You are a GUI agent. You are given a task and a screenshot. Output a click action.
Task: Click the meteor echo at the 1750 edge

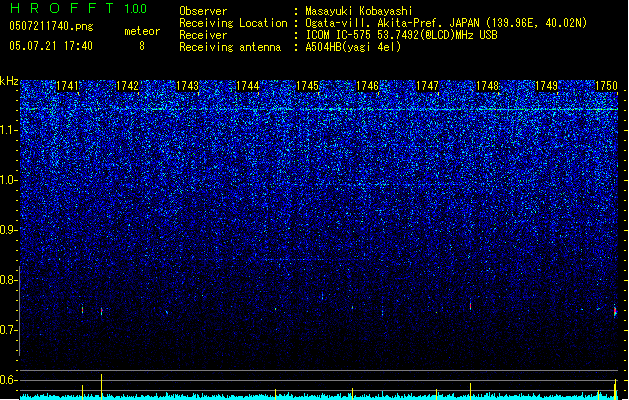(x=615, y=312)
